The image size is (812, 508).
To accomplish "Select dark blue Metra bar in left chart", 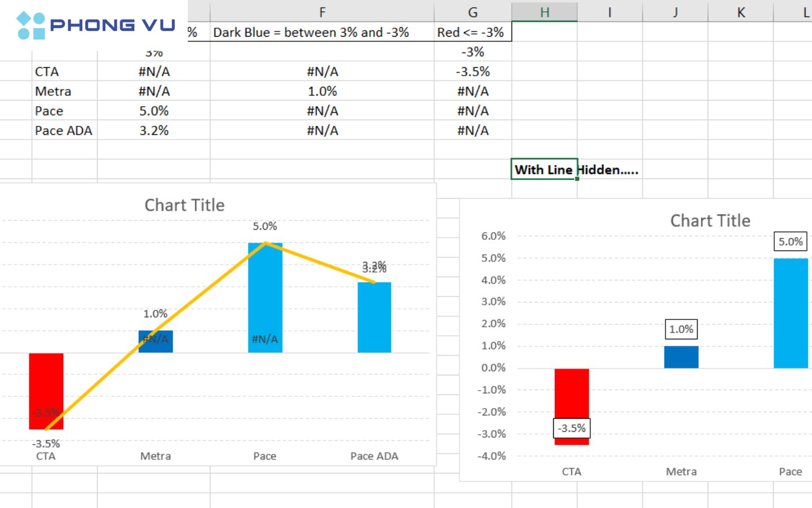I will click(x=156, y=342).
